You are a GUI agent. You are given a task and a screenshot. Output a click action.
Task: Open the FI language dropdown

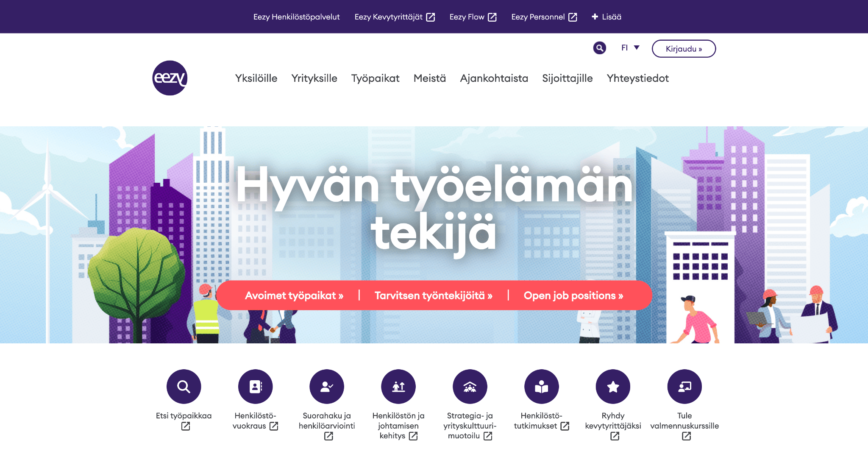click(x=630, y=48)
